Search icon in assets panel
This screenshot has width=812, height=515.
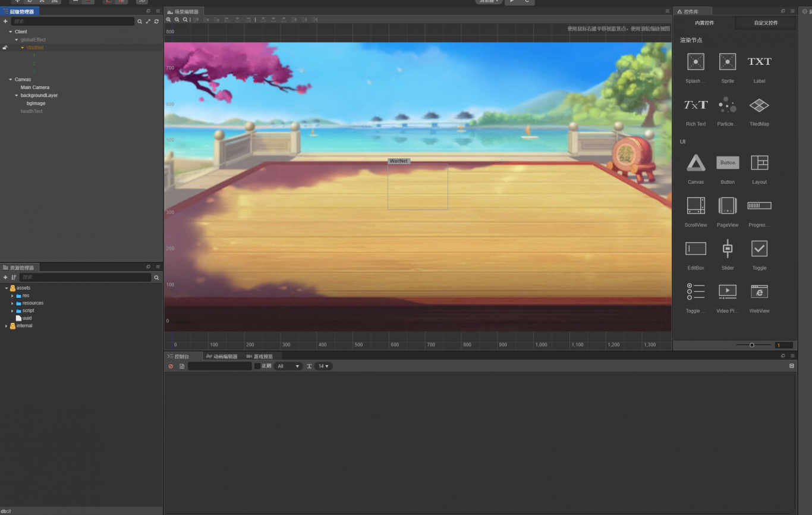[x=156, y=278]
